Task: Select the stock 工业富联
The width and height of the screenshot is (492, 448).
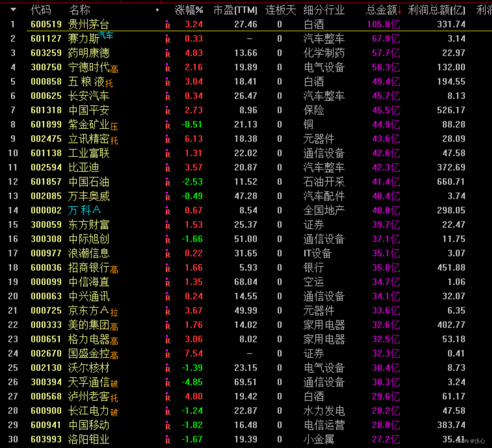Action: (x=89, y=153)
